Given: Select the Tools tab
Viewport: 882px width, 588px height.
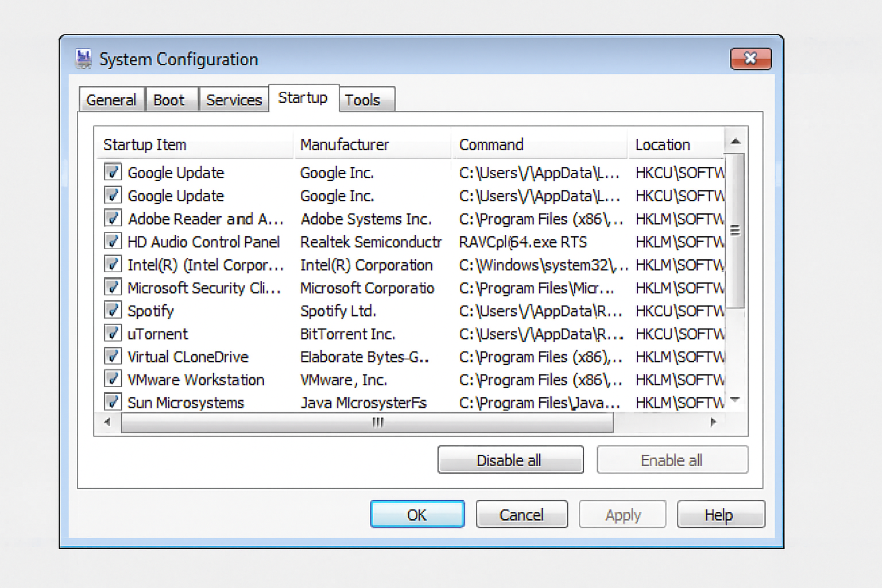Looking at the screenshot, I should tap(362, 99).
